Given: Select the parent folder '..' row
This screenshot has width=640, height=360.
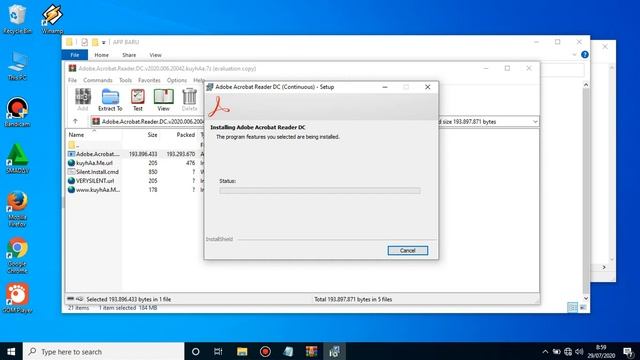Looking at the screenshot, I should [x=135, y=145].
